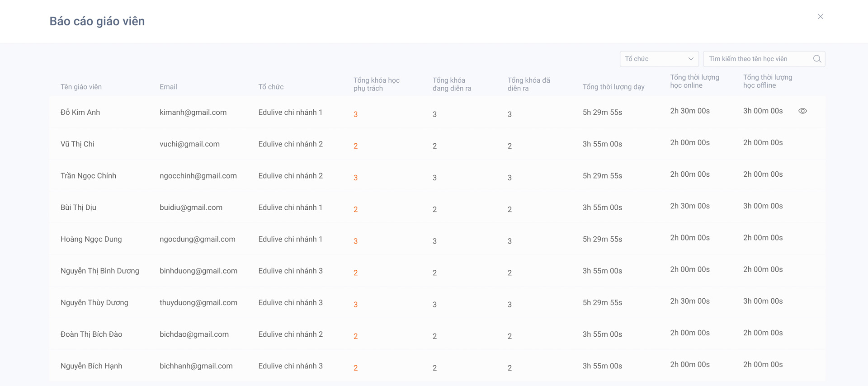The height and width of the screenshot is (386, 868).
Task: Click the Tên giáo viên column header
Action: pos(81,87)
